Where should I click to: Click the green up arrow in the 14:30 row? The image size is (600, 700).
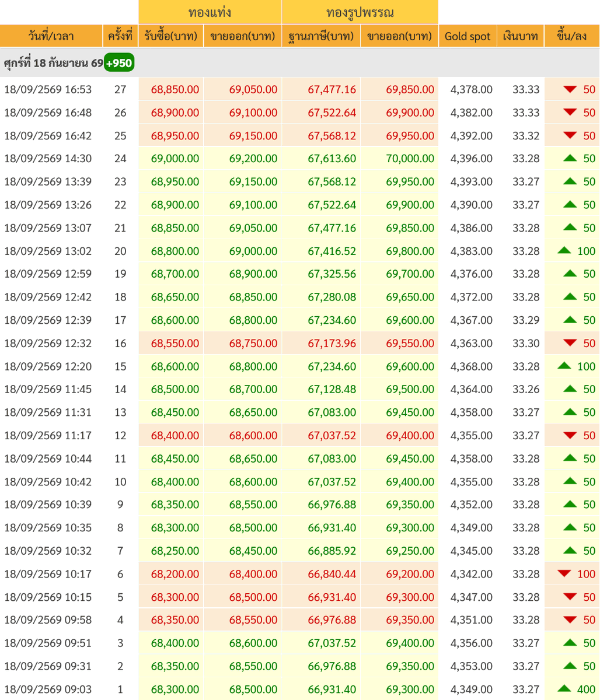570,159
